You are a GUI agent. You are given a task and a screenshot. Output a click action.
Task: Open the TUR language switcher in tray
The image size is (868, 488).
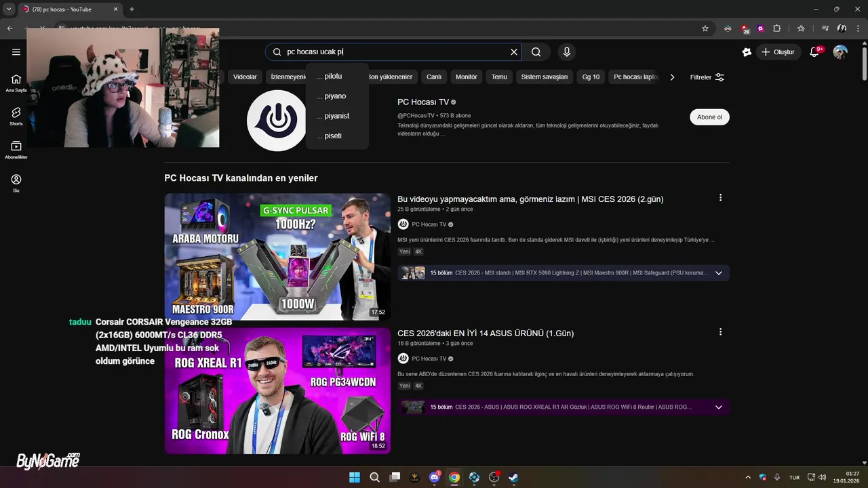(x=794, y=478)
